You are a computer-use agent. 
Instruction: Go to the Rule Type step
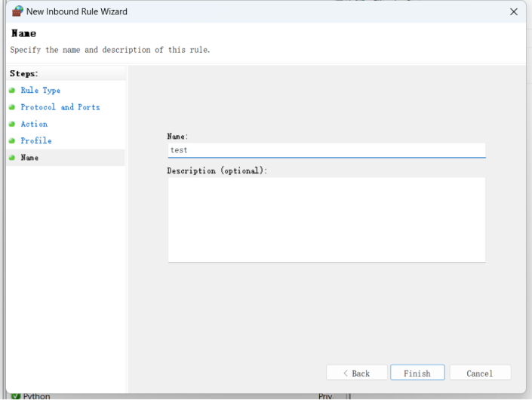(40, 91)
